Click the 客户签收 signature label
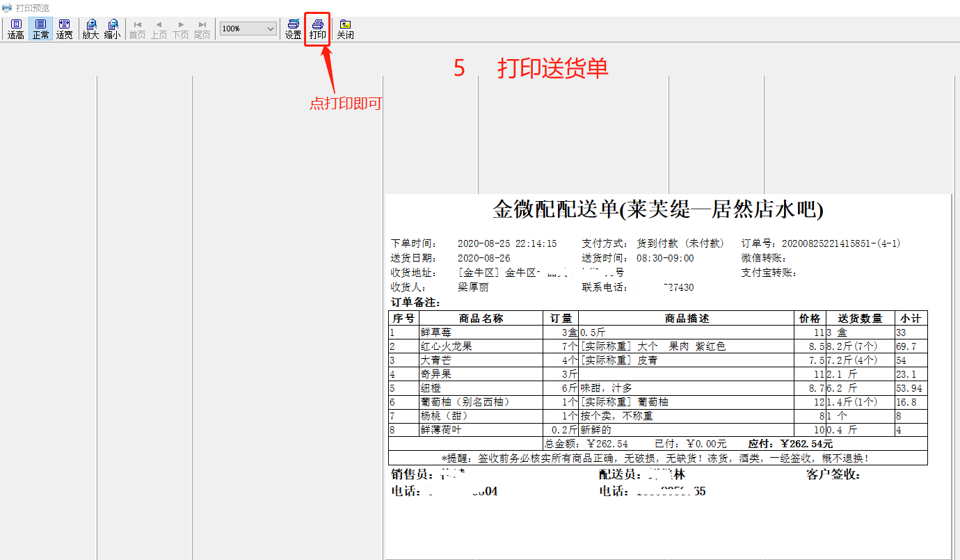Image resolution: width=960 pixels, height=560 pixels. [833, 475]
